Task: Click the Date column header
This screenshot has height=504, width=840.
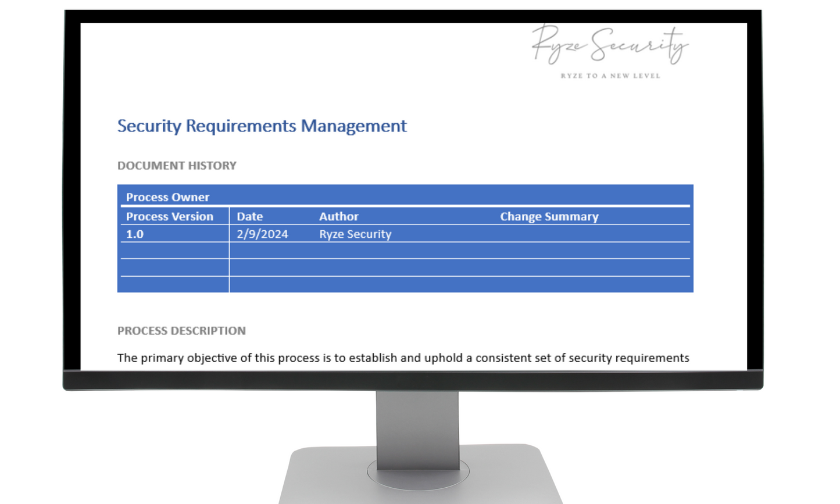Action: pos(249,216)
